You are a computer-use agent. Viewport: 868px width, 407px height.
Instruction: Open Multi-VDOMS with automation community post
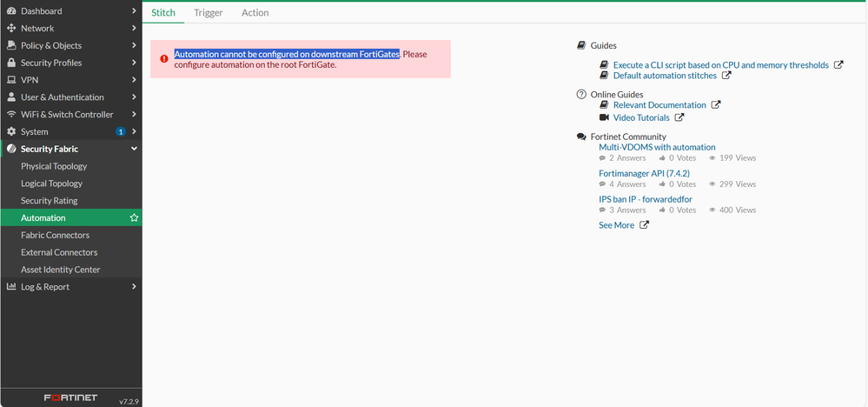click(x=657, y=148)
